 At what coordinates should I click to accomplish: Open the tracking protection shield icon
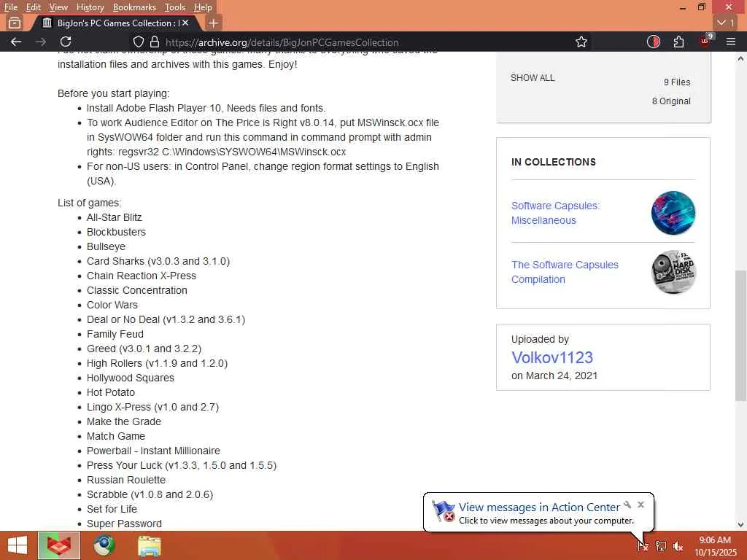138,42
